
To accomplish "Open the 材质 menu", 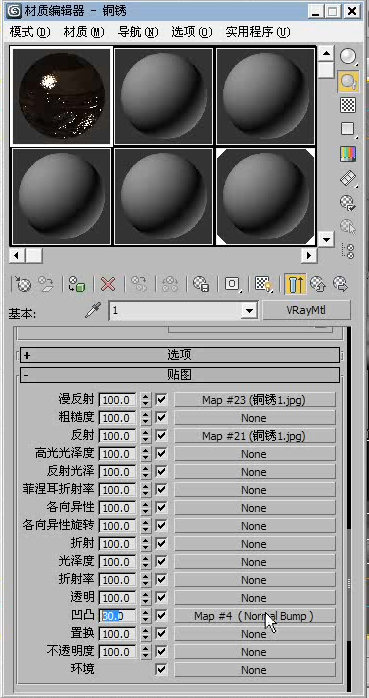I will (x=84, y=32).
